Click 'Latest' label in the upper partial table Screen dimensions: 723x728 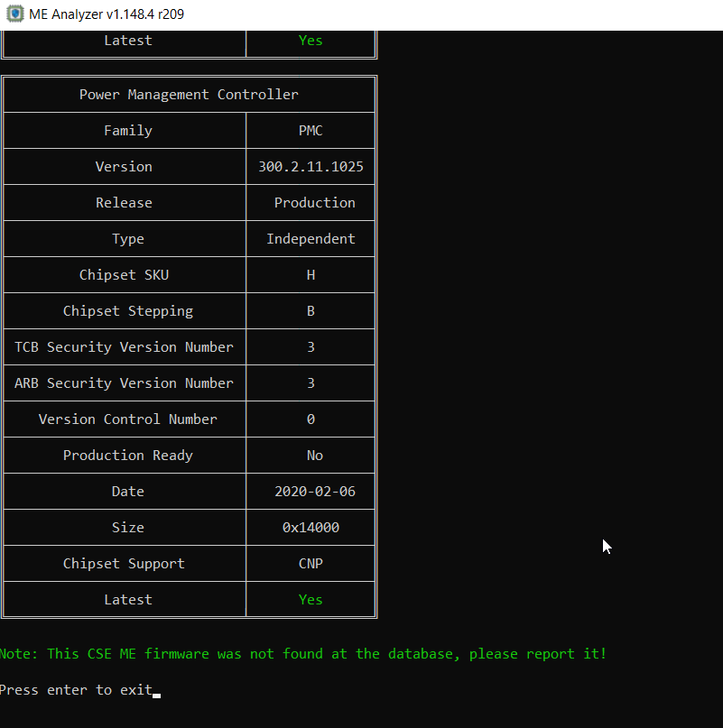point(128,41)
